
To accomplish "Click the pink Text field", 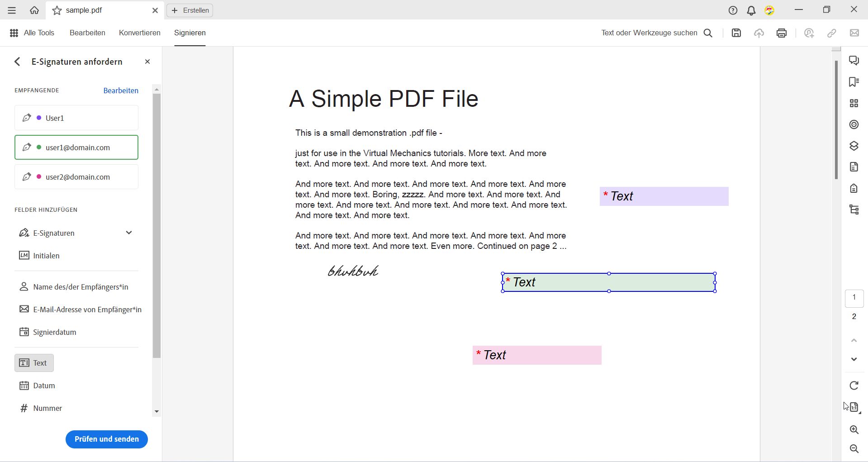I will tap(537, 355).
